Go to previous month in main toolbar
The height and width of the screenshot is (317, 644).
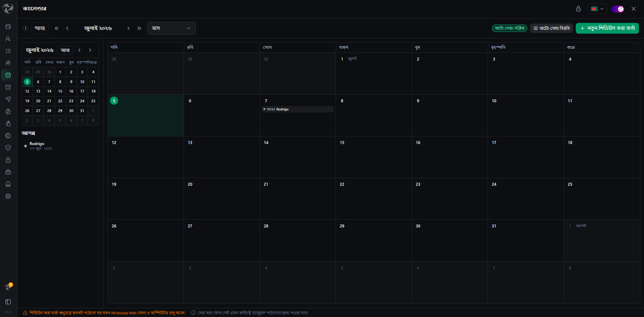click(67, 28)
